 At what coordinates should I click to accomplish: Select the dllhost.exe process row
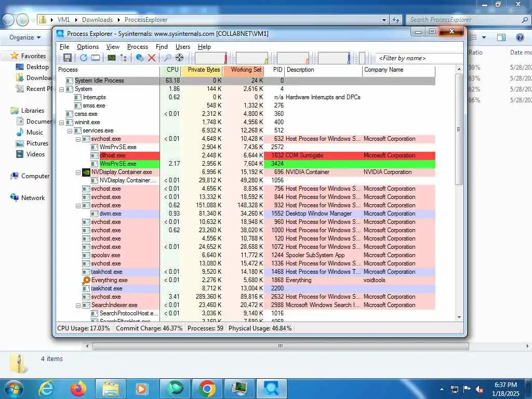[x=246, y=155]
